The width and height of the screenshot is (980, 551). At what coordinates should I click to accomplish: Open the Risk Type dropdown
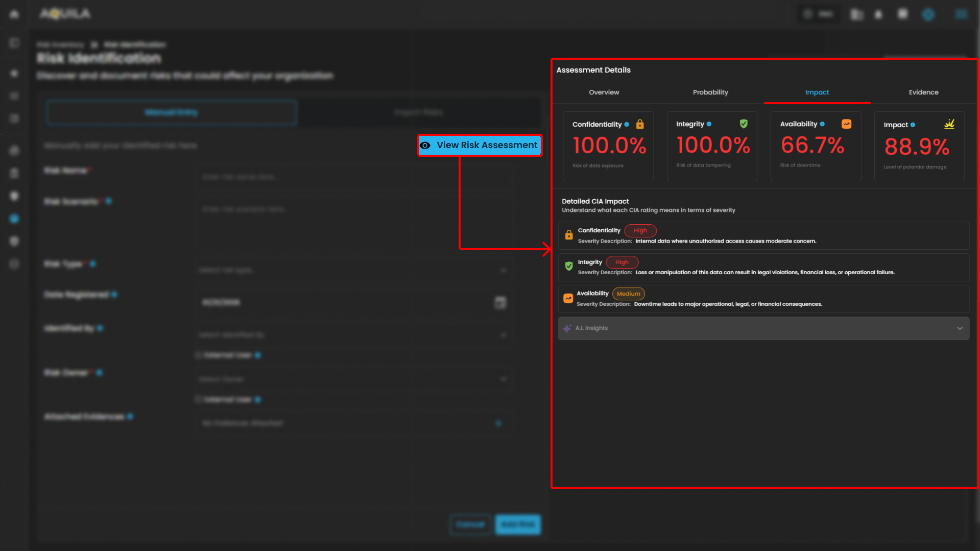tap(352, 270)
